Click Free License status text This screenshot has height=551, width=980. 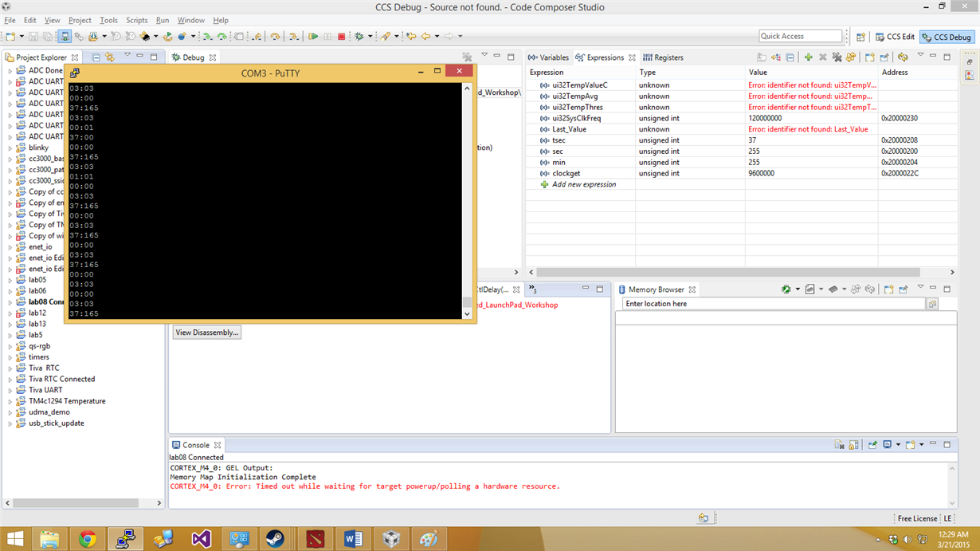pos(917,518)
